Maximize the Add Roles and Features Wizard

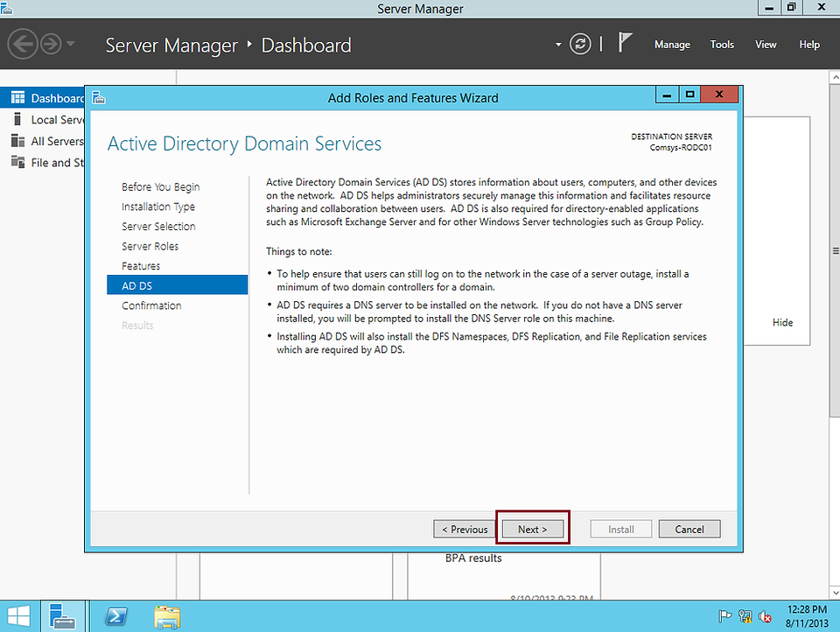[690, 95]
